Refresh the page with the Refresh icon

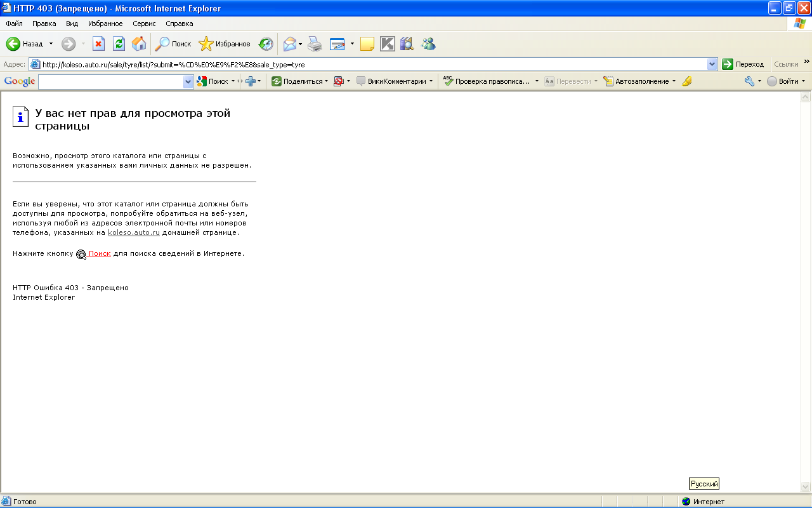click(x=119, y=44)
